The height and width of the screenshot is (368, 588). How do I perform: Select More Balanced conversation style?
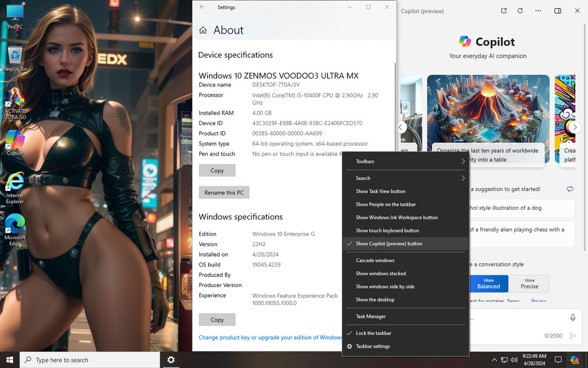(488, 284)
